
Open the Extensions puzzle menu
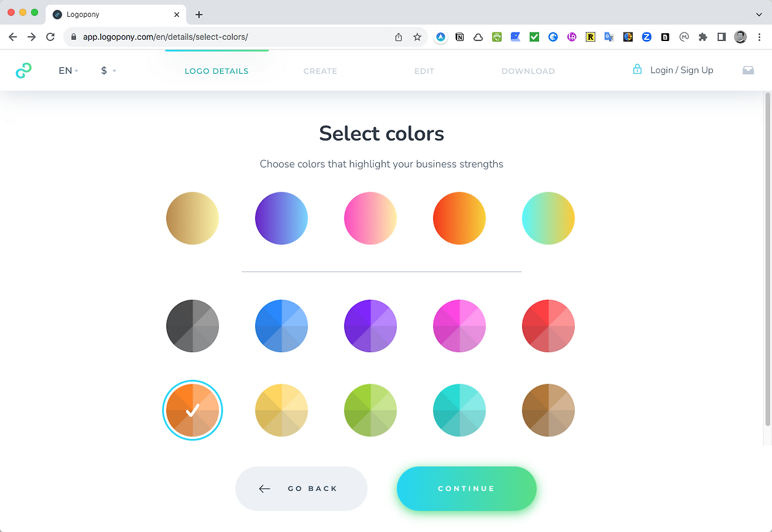click(x=703, y=37)
